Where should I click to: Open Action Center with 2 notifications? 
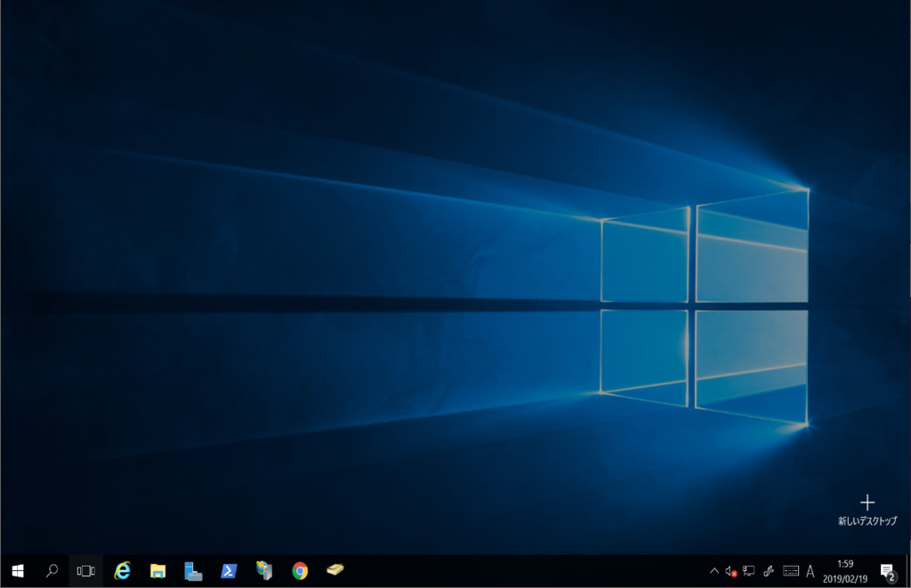(x=888, y=572)
